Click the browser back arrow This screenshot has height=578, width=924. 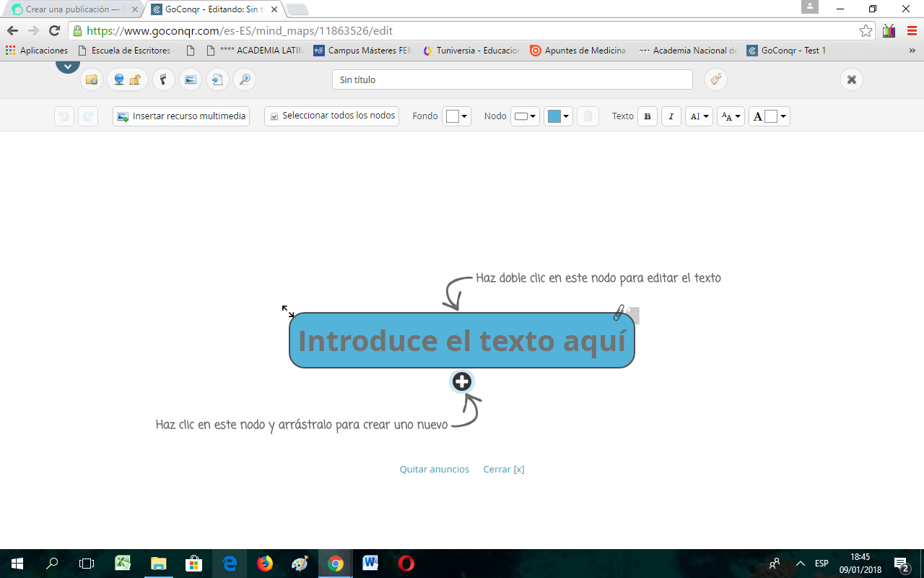click(12, 31)
